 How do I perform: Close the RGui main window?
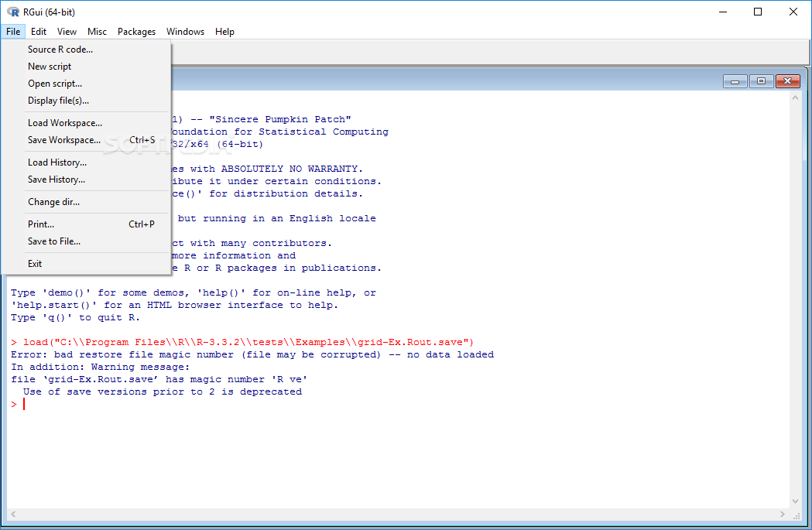(793, 12)
